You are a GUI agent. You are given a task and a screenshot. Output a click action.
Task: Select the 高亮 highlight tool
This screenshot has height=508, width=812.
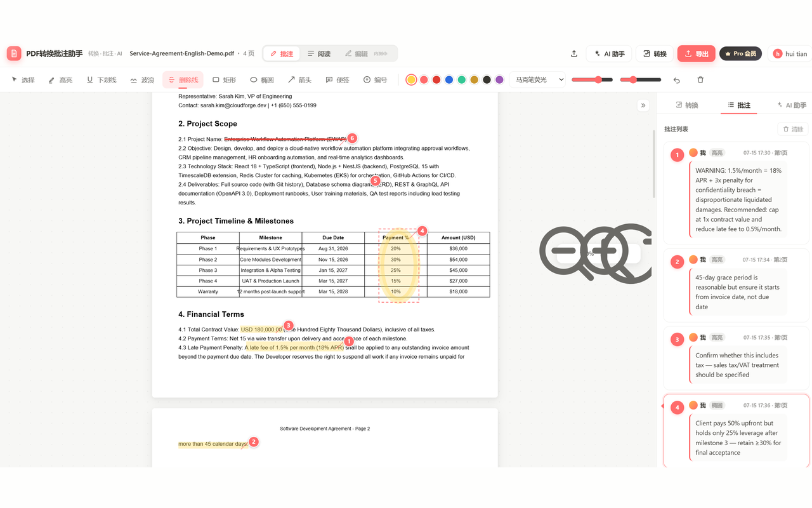click(61, 80)
